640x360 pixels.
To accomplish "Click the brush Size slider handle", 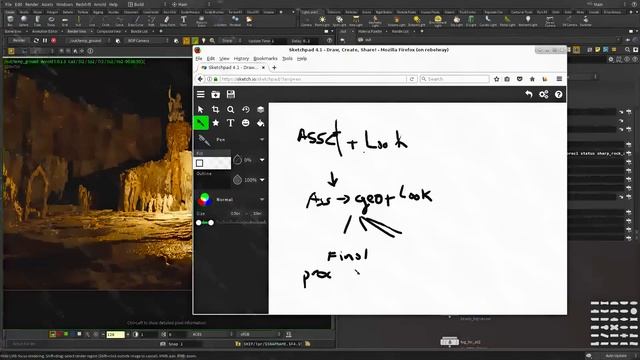I will (x=211, y=222).
